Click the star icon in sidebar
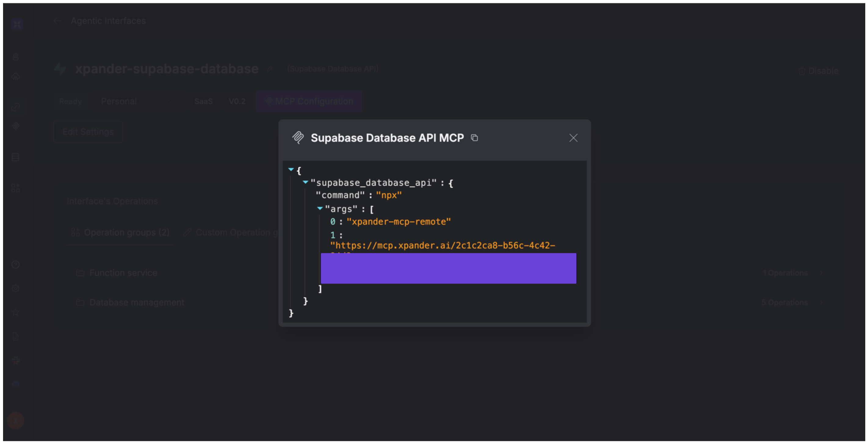Viewport: 868px width, 444px height. click(16, 312)
